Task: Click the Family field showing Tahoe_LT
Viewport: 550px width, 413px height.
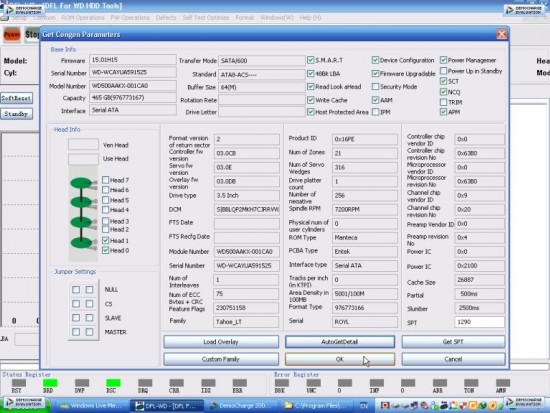Action: [246, 322]
